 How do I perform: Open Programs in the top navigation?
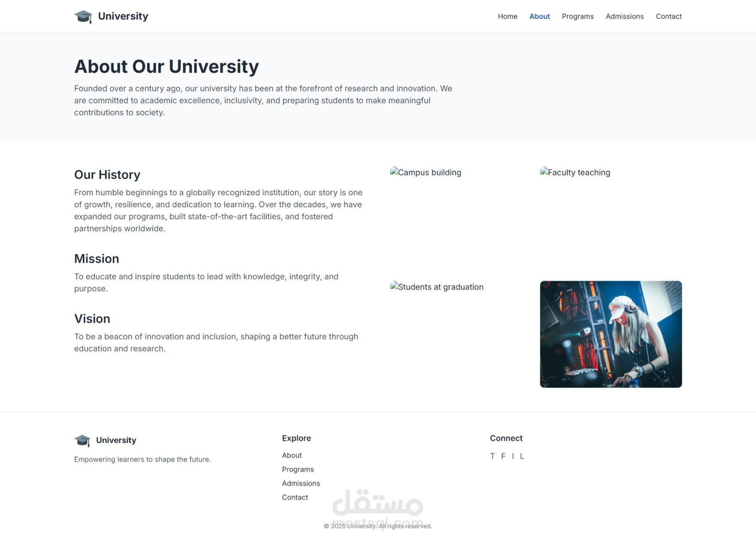(578, 16)
